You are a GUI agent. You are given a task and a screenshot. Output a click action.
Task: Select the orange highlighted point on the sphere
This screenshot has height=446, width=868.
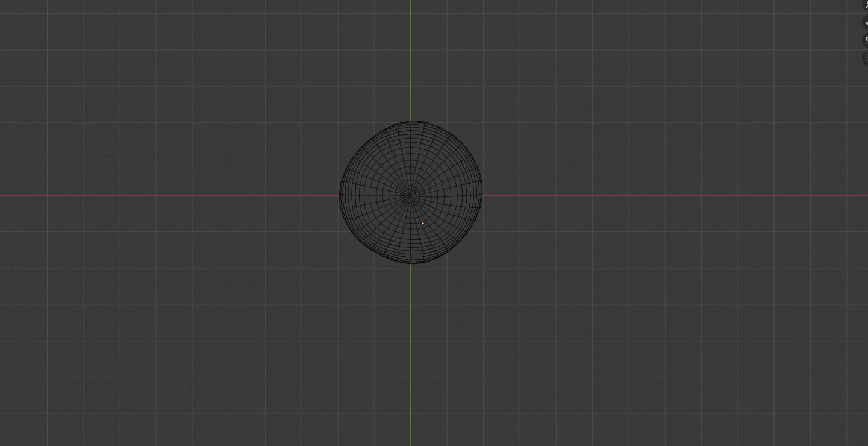[423, 224]
